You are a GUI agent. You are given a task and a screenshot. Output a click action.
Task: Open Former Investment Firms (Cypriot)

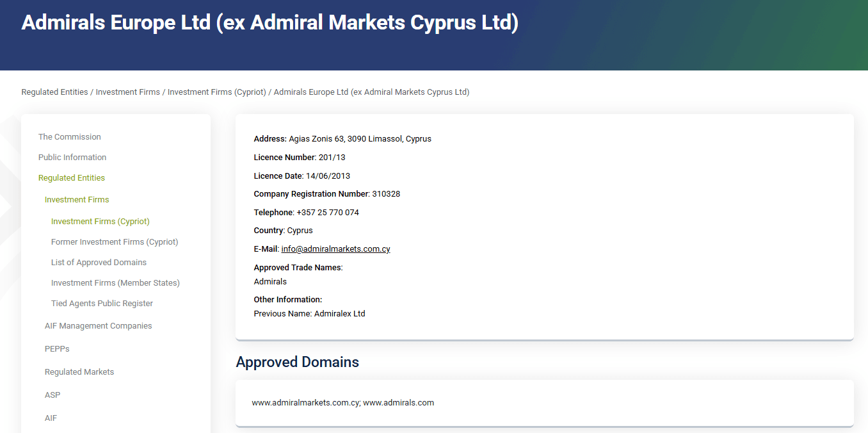[115, 242]
